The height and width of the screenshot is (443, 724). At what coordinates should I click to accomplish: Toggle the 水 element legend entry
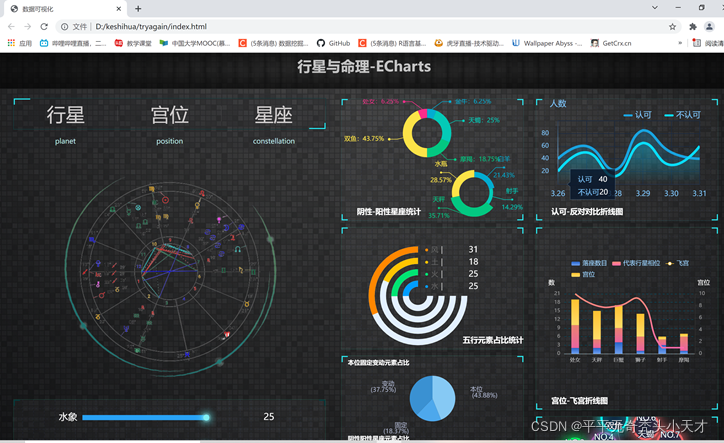point(433,286)
